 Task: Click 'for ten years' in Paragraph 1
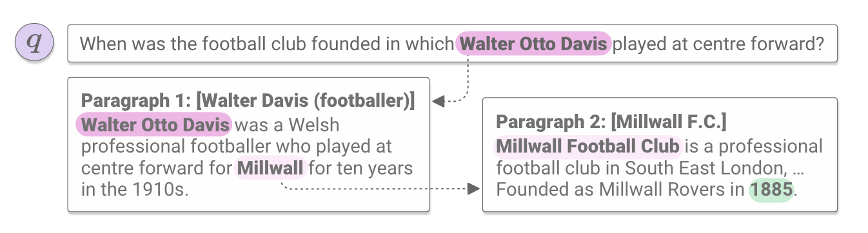coord(360,169)
